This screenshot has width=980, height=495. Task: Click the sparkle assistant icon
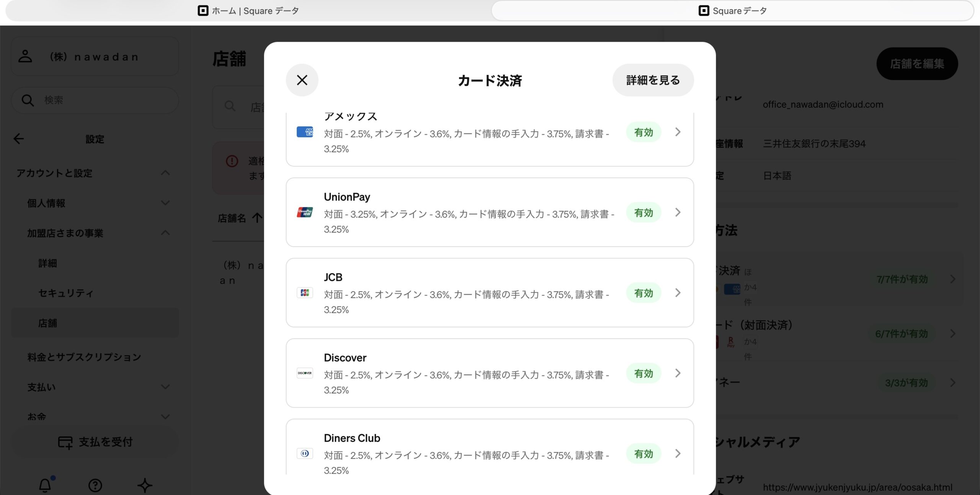tap(145, 485)
